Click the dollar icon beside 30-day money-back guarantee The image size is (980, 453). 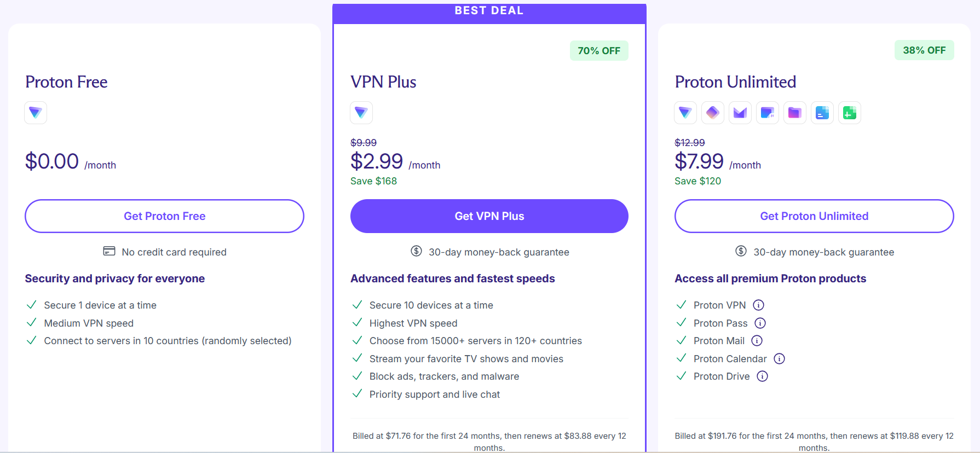416,251
